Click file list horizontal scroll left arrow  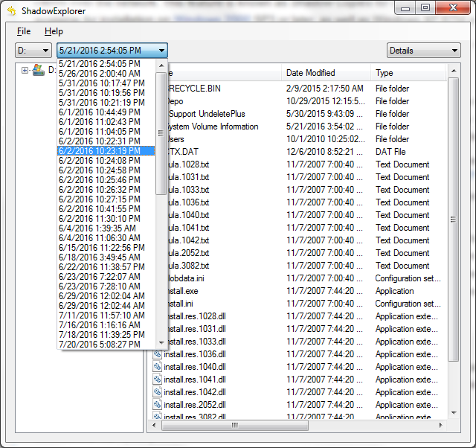click(155, 425)
